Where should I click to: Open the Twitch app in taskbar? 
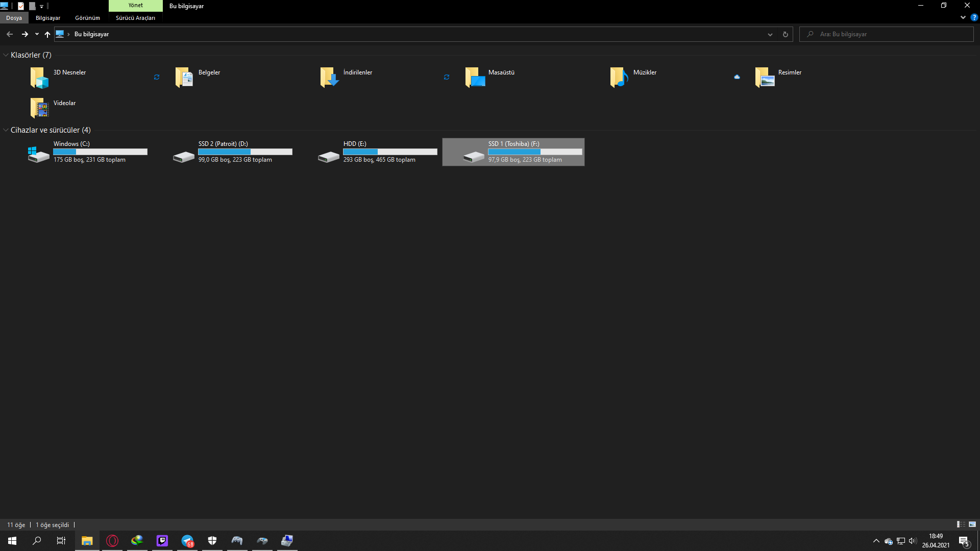click(162, 541)
